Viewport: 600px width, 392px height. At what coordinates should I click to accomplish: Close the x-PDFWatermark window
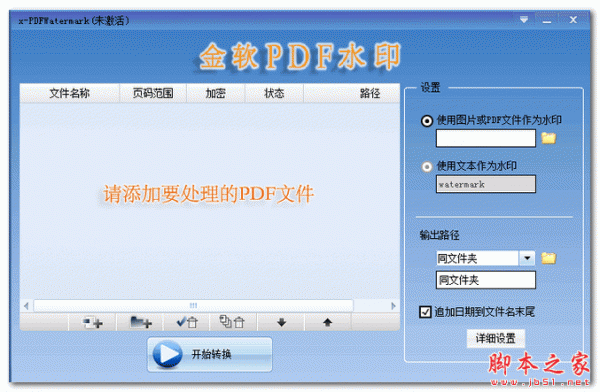[x=573, y=20]
